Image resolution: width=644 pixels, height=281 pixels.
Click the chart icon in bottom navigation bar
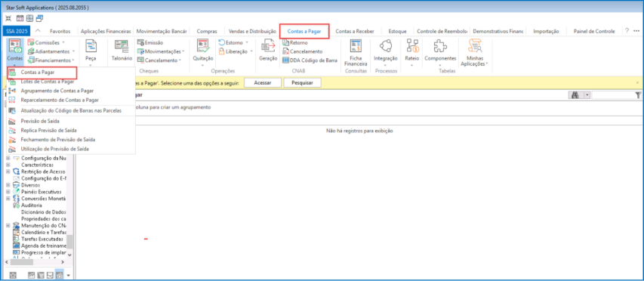pyautogui.click(x=31, y=275)
